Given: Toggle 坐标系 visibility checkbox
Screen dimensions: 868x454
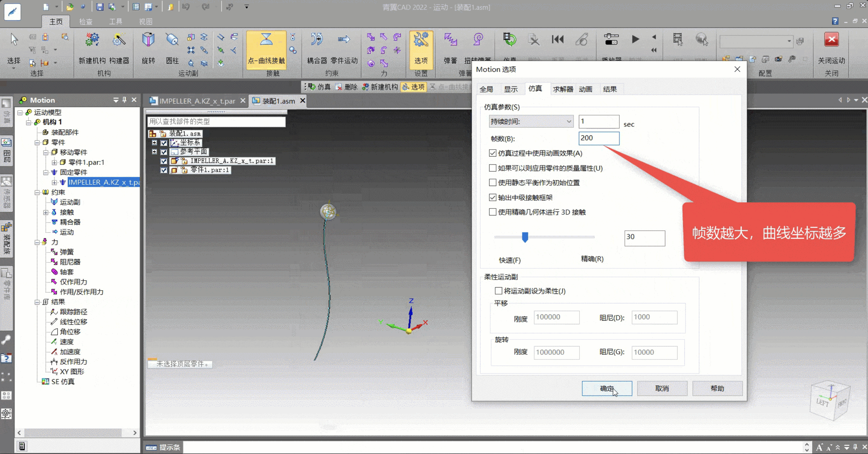Looking at the screenshot, I should 164,143.
